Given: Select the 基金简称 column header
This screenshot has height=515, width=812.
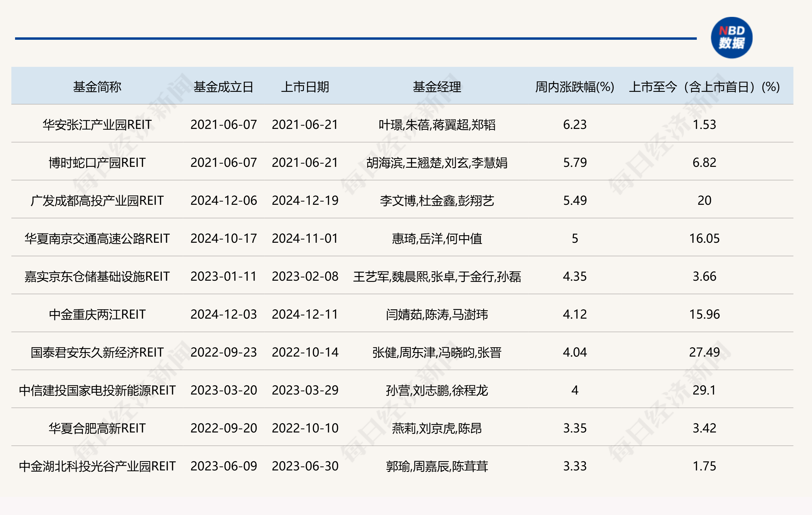Looking at the screenshot, I should point(97,87).
